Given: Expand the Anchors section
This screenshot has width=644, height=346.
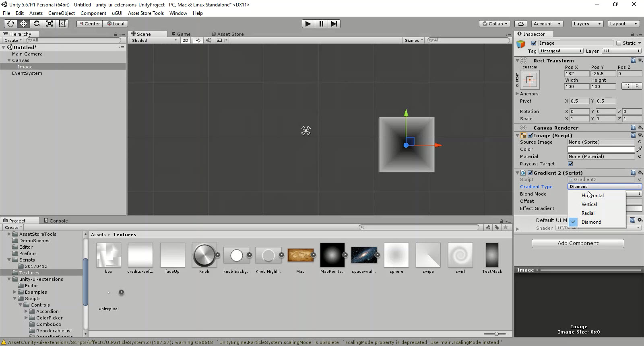Looking at the screenshot, I should (518, 94).
